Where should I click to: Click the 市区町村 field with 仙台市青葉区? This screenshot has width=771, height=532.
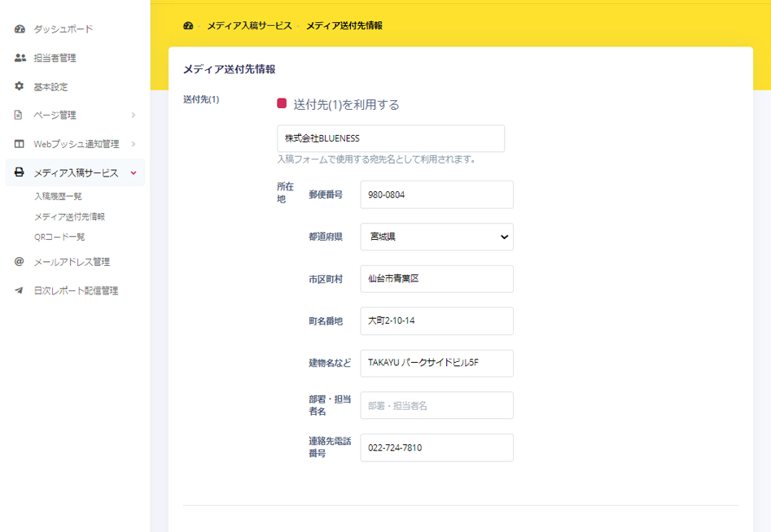[436, 278]
